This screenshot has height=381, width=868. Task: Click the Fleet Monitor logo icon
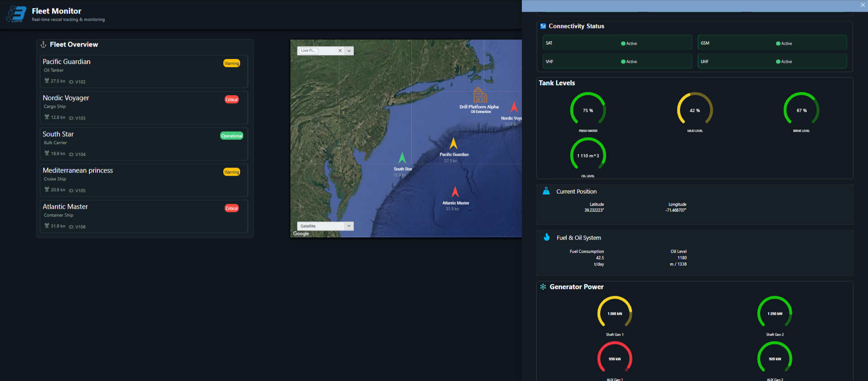(17, 14)
